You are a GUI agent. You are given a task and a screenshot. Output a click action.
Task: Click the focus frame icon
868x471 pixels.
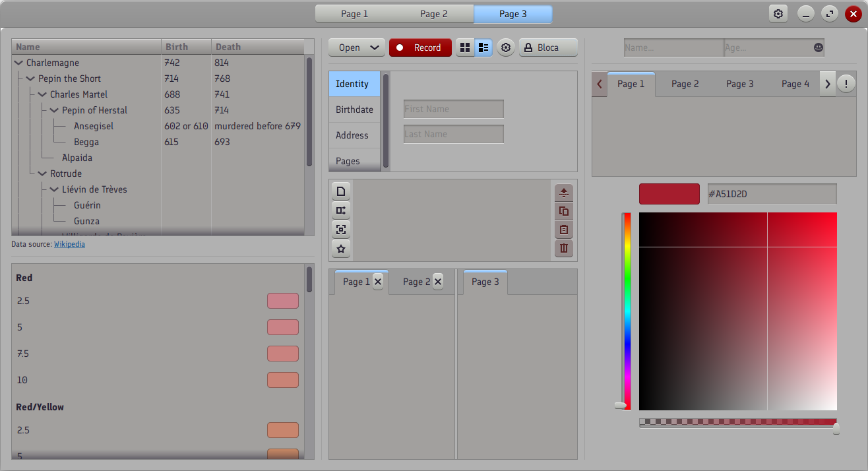point(341,230)
